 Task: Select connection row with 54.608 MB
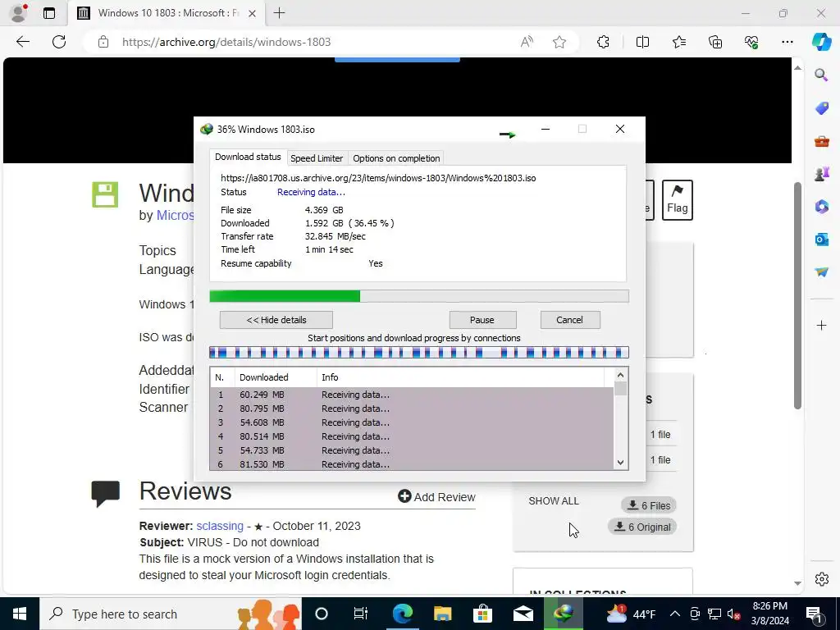[412, 422]
